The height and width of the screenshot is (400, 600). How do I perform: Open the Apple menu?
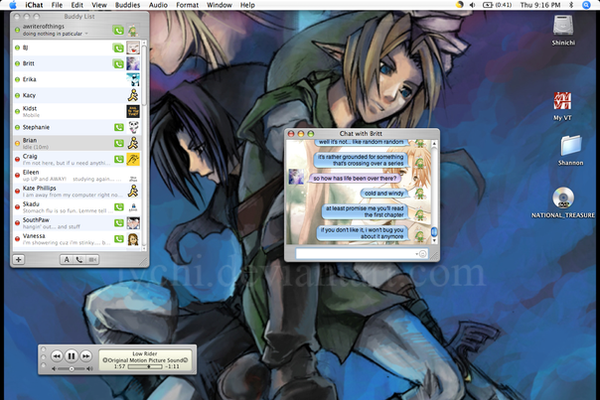tap(13, 5)
